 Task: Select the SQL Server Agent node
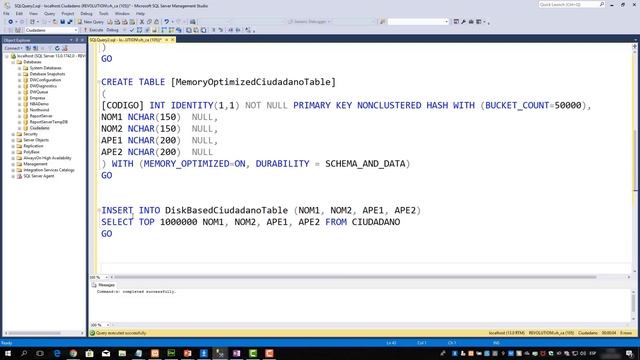pyautogui.click(x=38, y=176)
